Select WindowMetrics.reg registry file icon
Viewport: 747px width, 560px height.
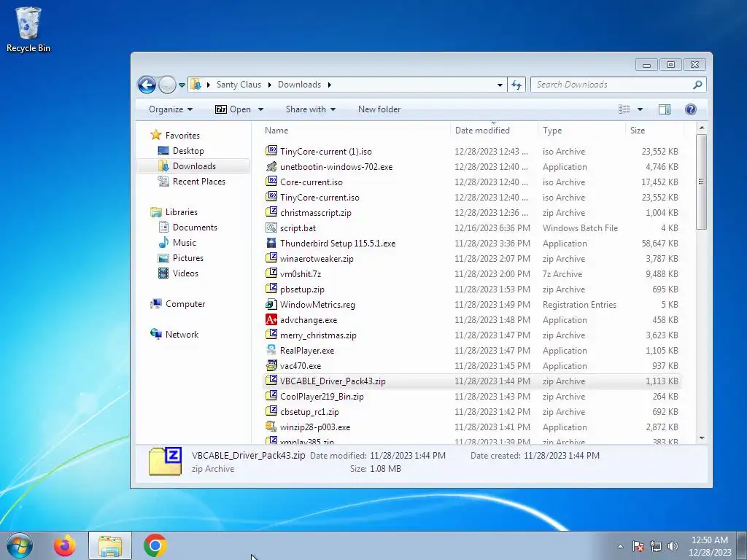click(x=271, y=304)
